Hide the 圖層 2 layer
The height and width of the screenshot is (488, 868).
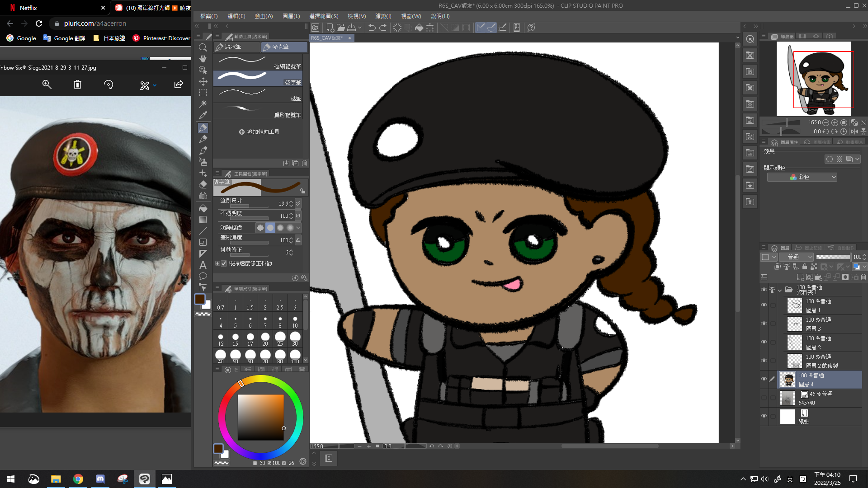tap(764, 342)
